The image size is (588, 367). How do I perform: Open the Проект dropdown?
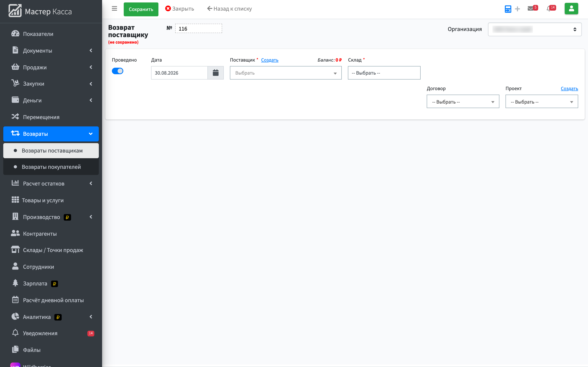542,102
